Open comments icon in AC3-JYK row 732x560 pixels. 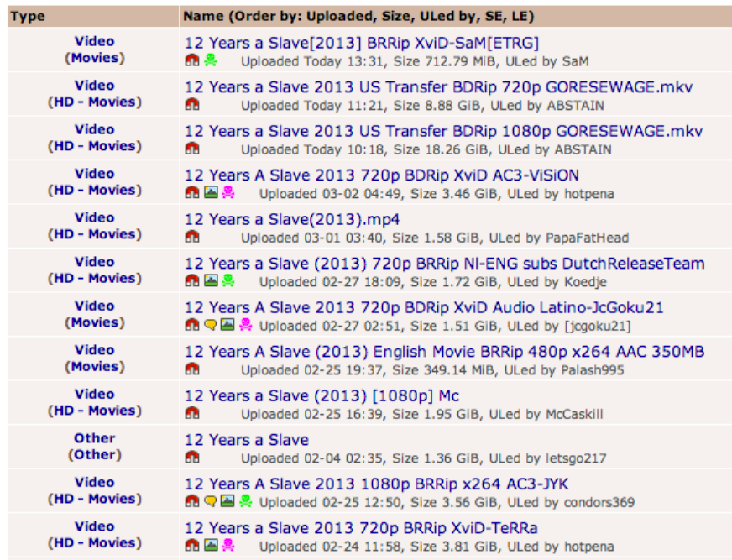[211, 501]
